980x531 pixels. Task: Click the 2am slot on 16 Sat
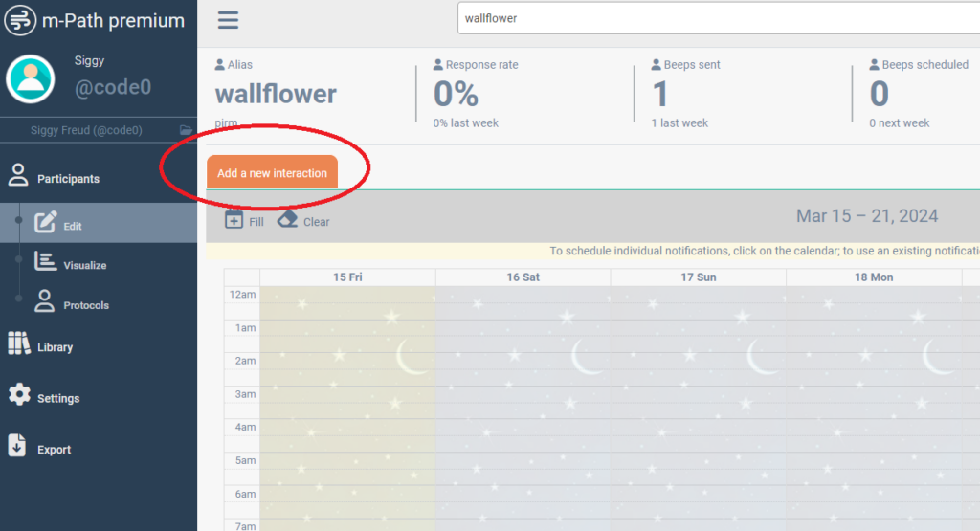click(523, 361)
